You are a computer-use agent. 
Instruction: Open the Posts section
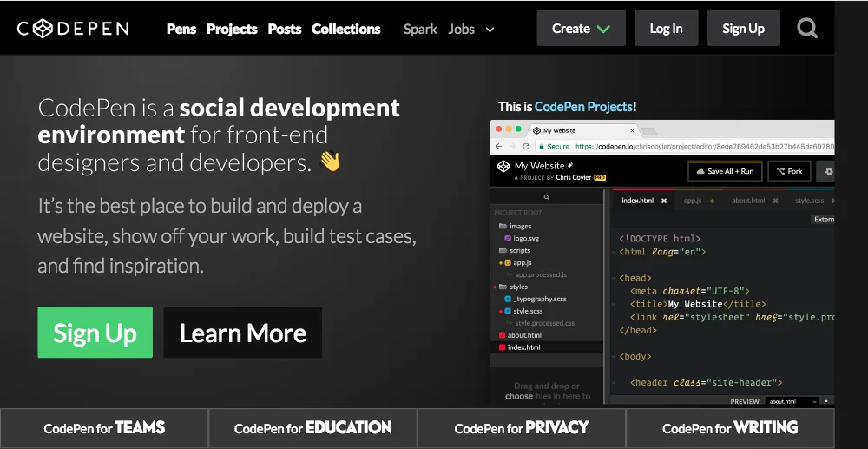coord(285,29)
